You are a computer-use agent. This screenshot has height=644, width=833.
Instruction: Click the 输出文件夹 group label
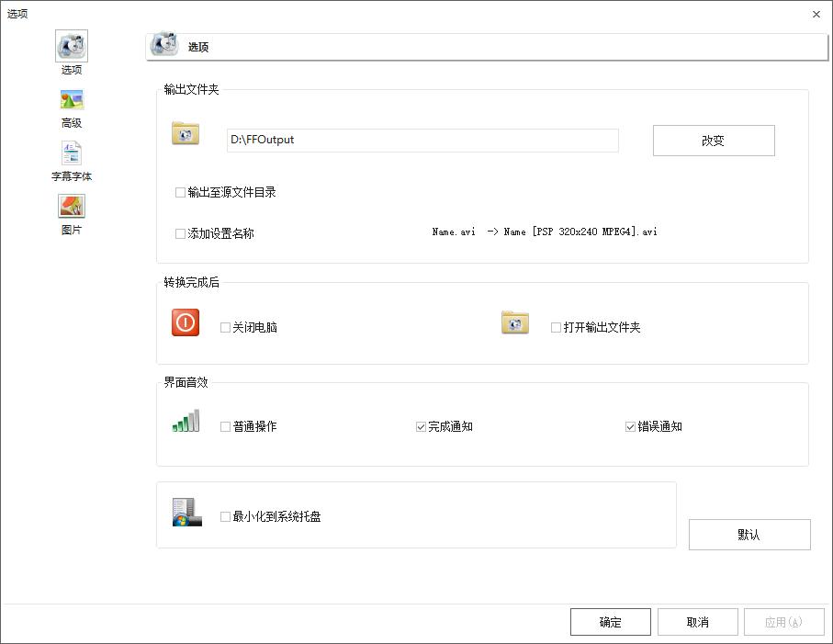(191, 89)
